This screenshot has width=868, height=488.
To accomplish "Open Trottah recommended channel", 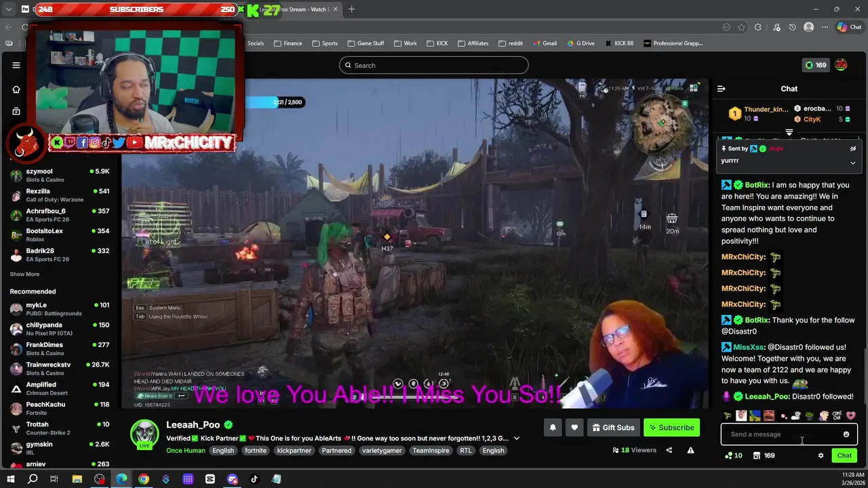I will coord(60,428).
